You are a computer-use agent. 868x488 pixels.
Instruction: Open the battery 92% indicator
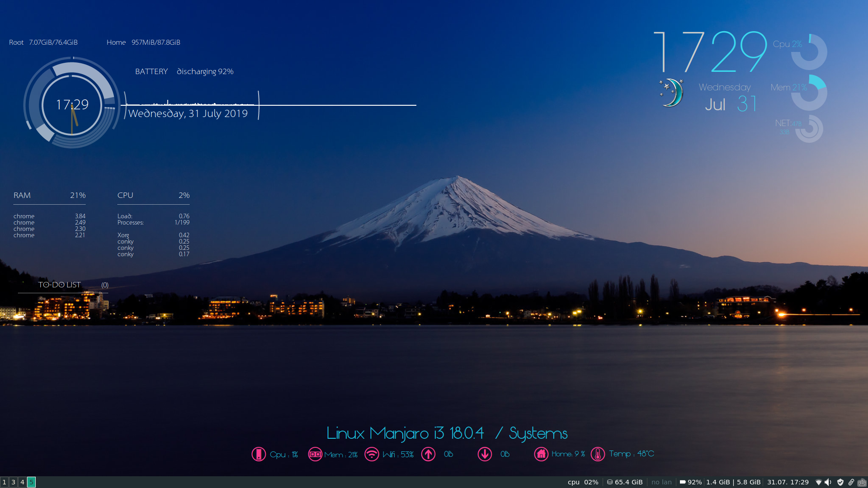(x=690, y=482)
